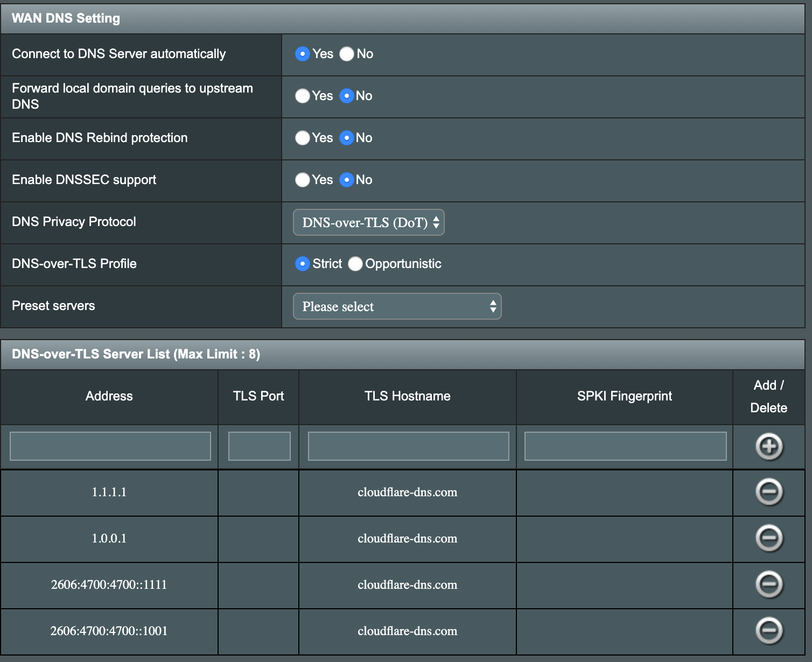Click the TLS Port input field
812x662 pixels.
[x=259, y=446]
